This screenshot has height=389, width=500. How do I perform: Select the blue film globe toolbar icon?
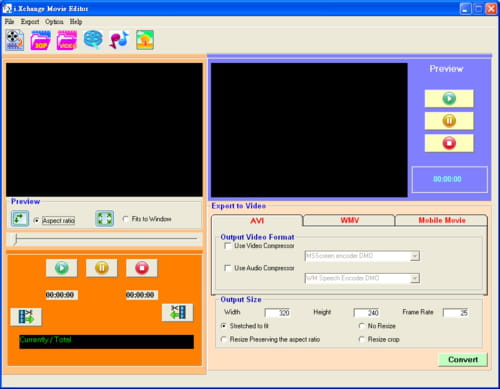pyautogui.click(x=93, y=39)
